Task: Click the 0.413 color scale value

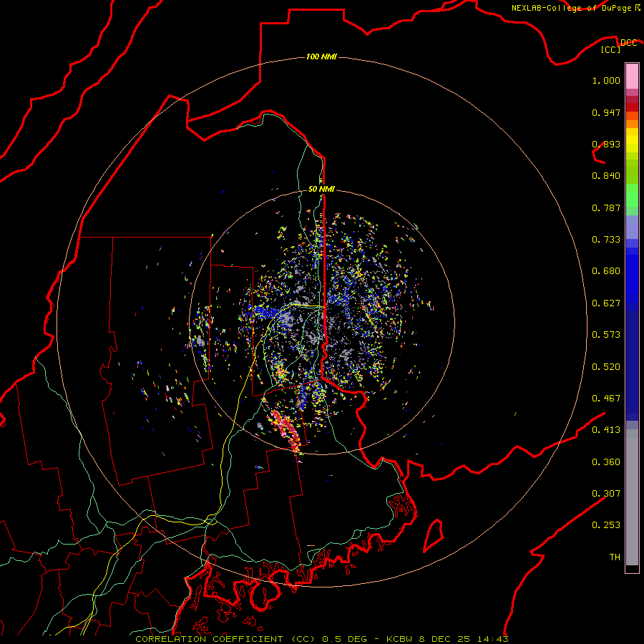Action: [606, 430]
